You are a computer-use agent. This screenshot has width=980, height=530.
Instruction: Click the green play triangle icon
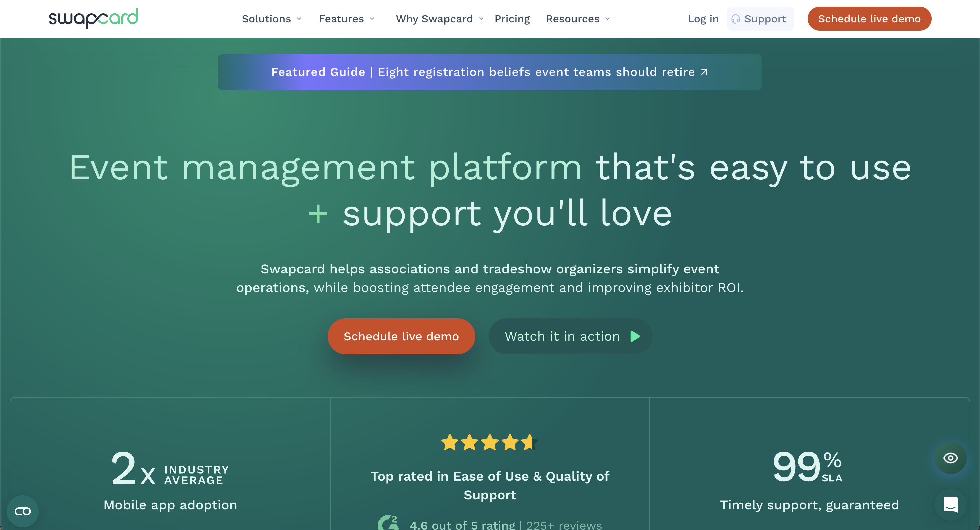(635, 336)
